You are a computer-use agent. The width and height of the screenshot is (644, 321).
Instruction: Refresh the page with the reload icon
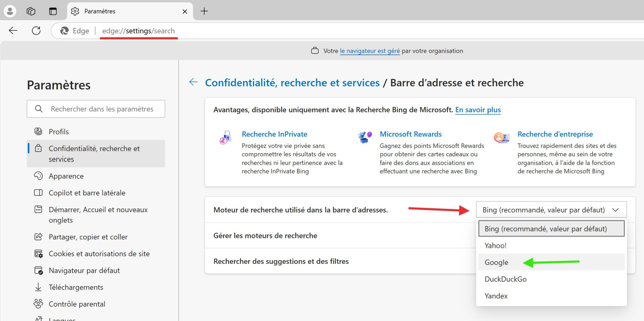pyautogui.click(x=36, y=30)
